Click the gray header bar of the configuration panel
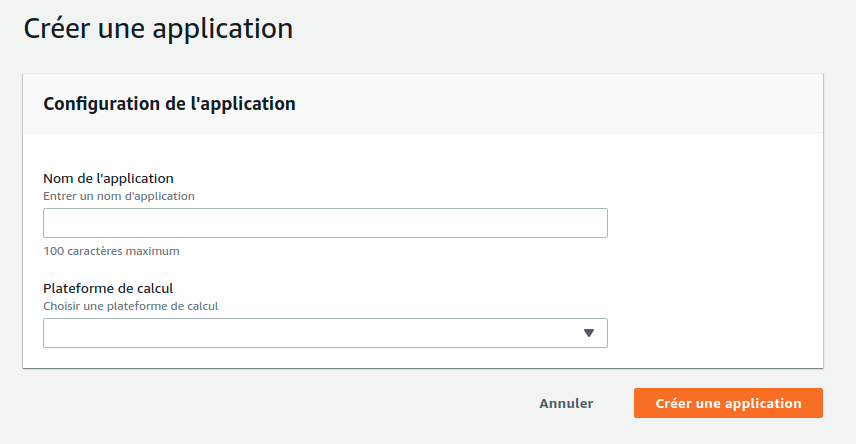856x444 pixels. coord(560,103)
